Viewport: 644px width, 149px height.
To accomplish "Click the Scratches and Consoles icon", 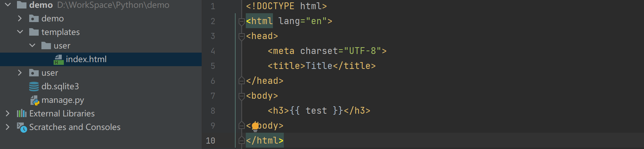I will tap(22, 127).
